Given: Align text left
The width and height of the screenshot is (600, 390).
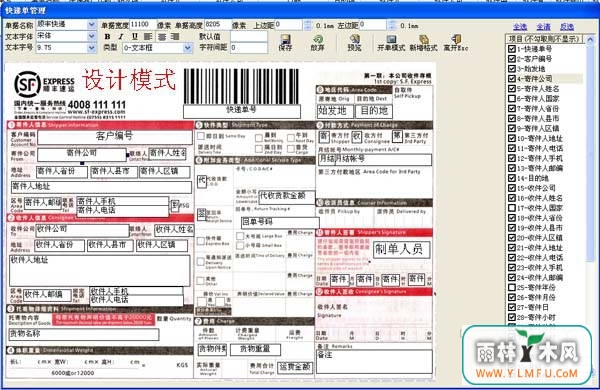Looking at the screenshot, I should pos(148,37).
